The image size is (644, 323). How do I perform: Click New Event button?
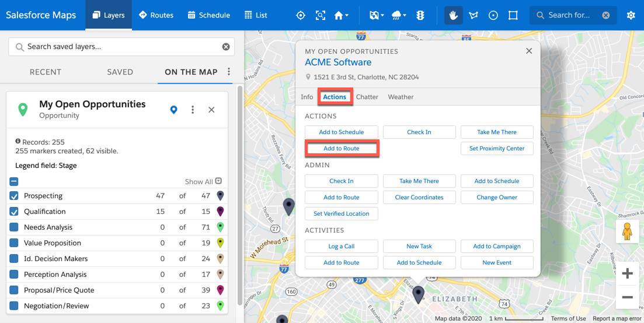tap(497, 263)
